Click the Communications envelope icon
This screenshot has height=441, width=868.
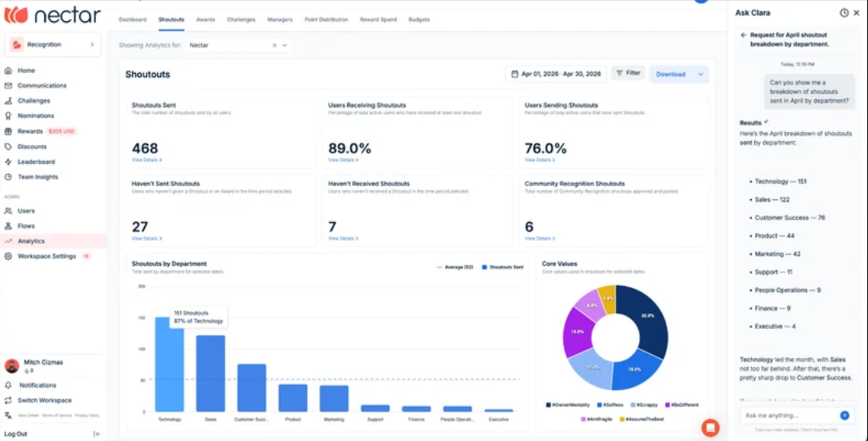(x=7, y=85)
